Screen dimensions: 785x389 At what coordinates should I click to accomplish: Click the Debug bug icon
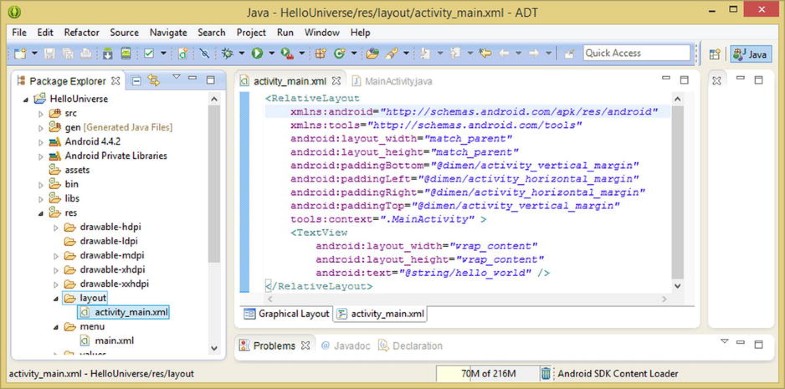[227, 53]
